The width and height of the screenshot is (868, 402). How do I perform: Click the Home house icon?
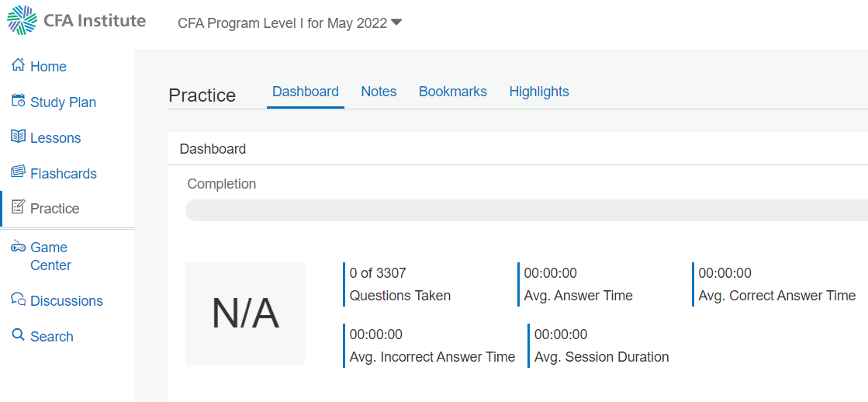(19, 65)
